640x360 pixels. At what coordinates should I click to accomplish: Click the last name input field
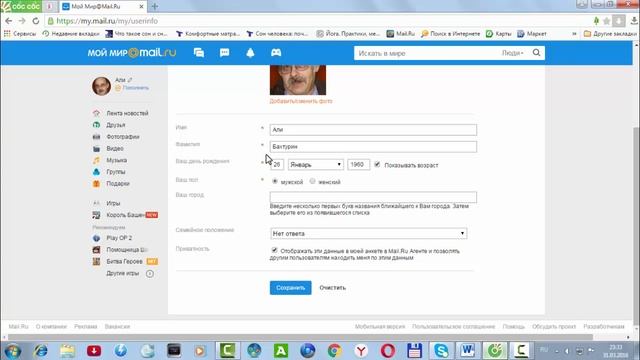(373, 147)
